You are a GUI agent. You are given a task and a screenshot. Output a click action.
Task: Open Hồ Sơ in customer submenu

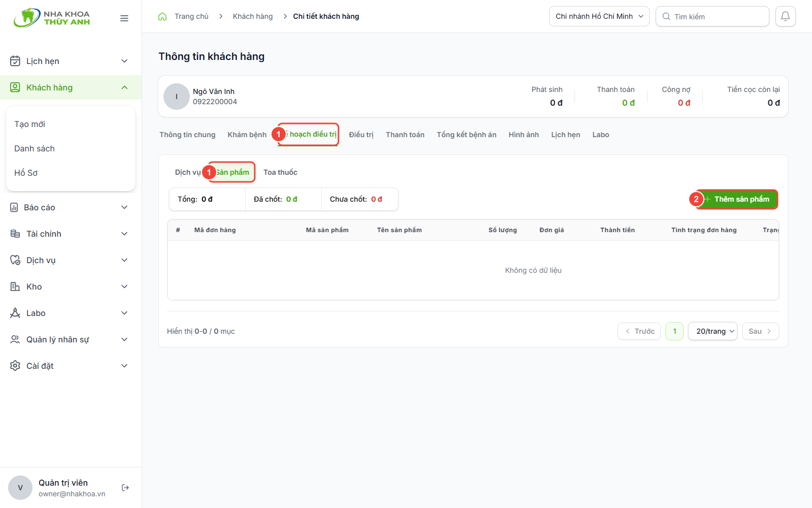point(26,173)
